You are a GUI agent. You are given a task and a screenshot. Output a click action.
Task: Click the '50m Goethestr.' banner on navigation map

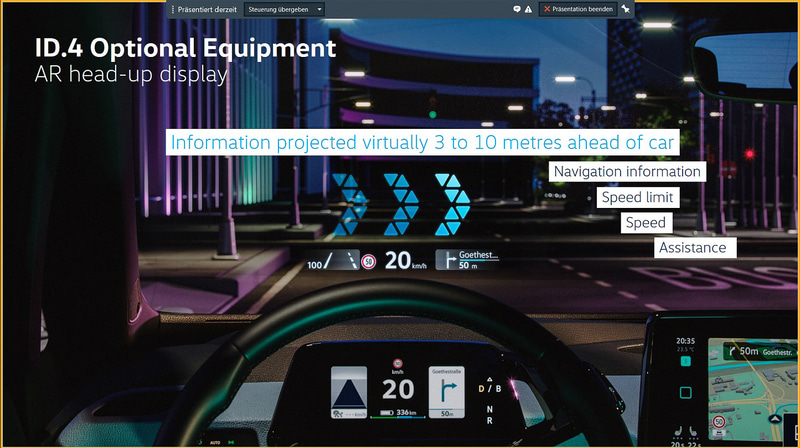tap(761, 352)
